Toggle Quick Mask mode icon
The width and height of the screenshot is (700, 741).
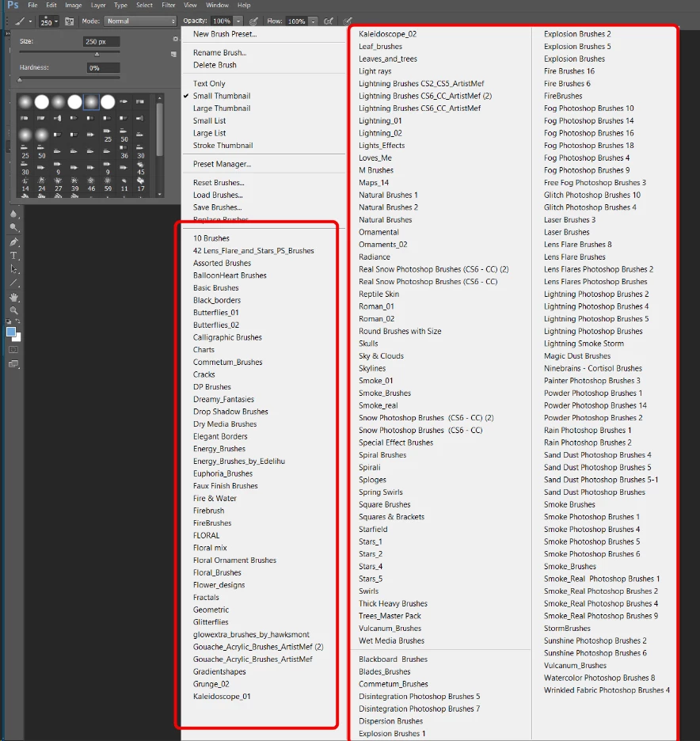(x=13, y=350)
